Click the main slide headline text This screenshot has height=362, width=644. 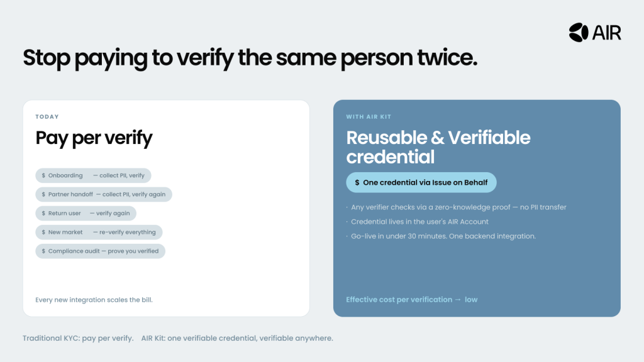pos(250,57)
